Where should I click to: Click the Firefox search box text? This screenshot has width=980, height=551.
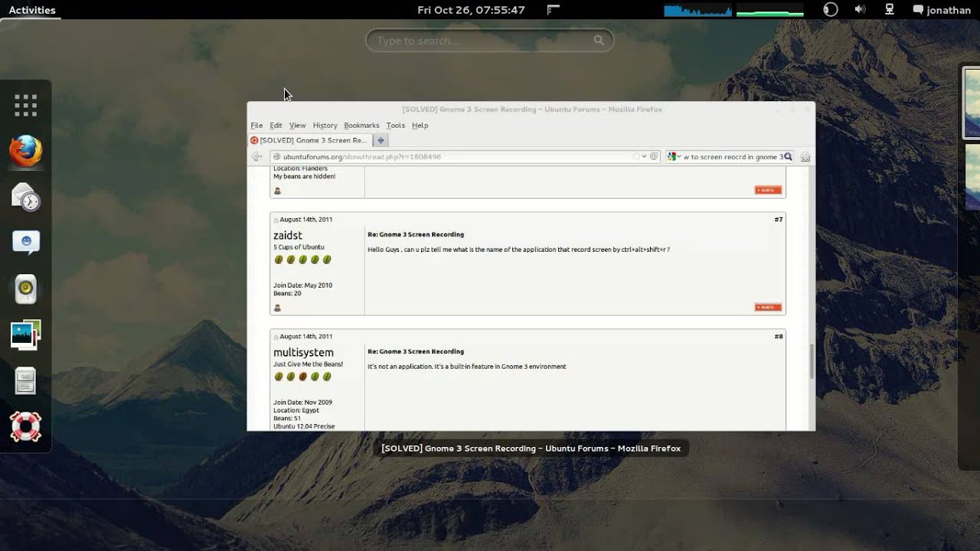click(x=733, y=157)
